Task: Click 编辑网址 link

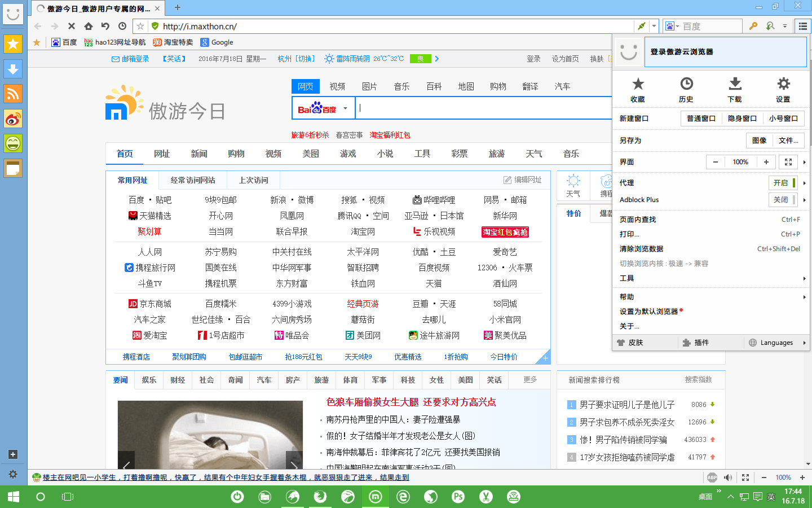Action: coord(523,180)
